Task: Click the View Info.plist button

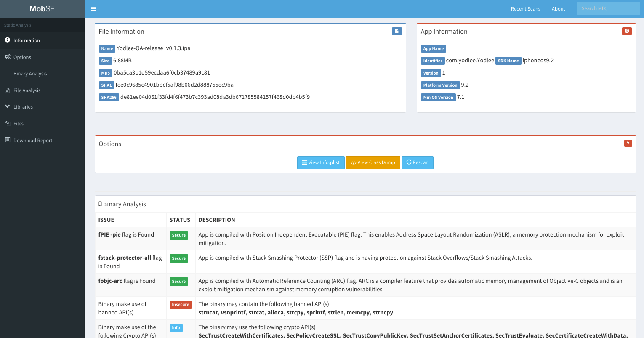Action: (321, 162)
